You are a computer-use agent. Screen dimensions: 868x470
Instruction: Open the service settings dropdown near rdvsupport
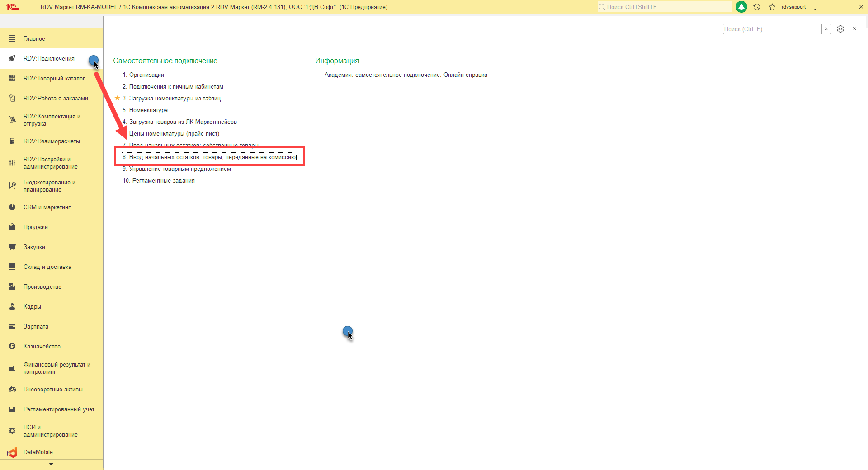point(815,7)
